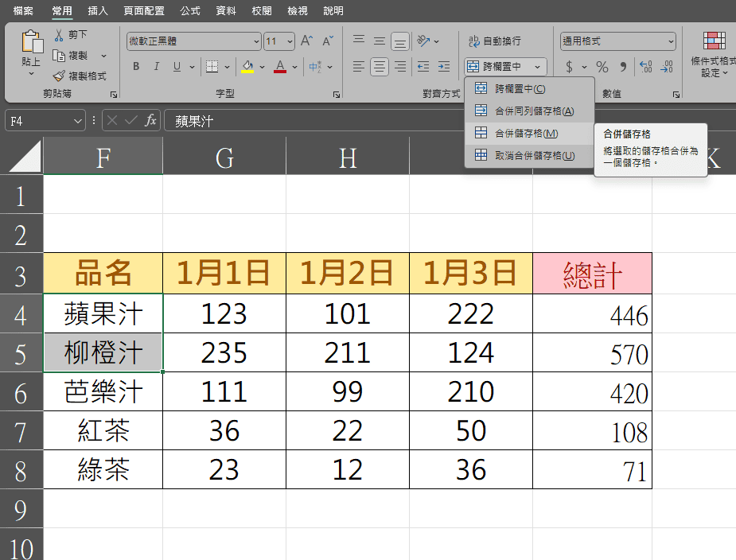Select the cell containing 芭樂汁
The height and width of the screenshot is (560, 736).
(103, 392)
